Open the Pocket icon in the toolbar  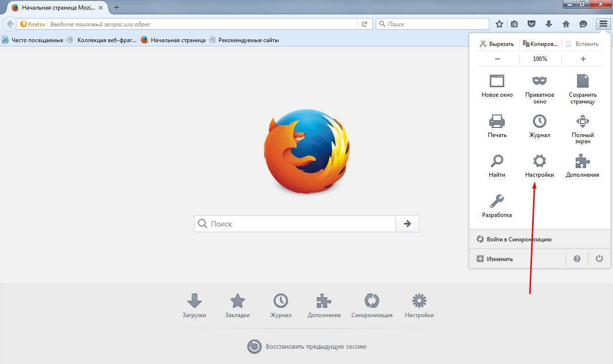coord(531,24)
